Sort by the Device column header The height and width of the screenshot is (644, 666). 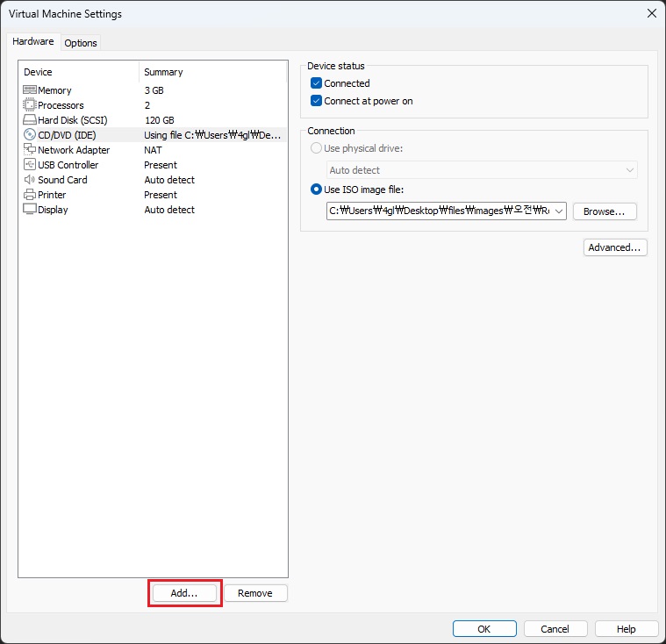38,72
